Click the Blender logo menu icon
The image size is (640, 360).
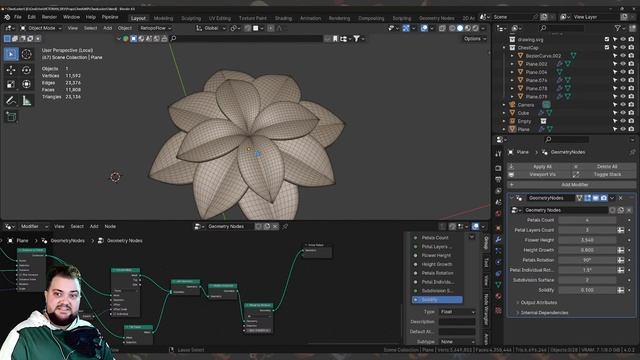tap(7, 17)
